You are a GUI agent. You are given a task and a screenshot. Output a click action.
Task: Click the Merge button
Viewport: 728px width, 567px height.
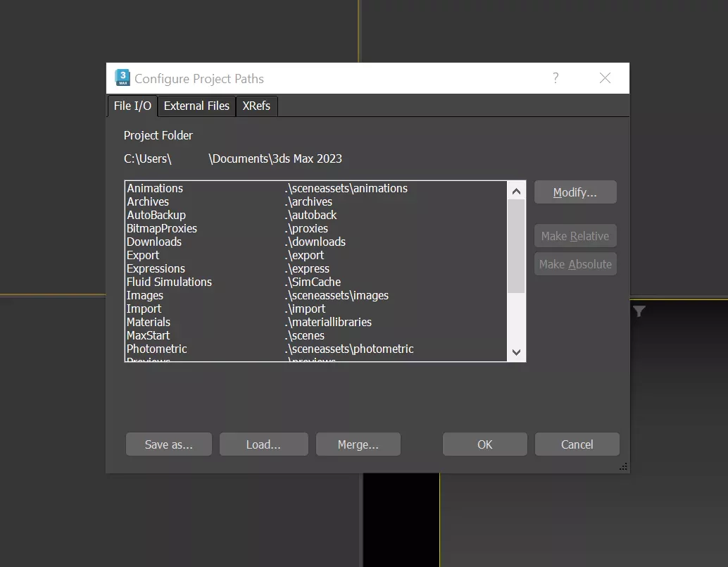(358, 444)
